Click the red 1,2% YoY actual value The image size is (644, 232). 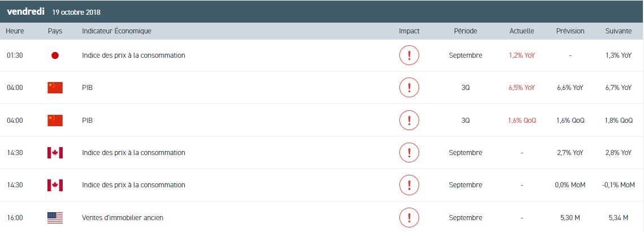(x=521, y=55)
